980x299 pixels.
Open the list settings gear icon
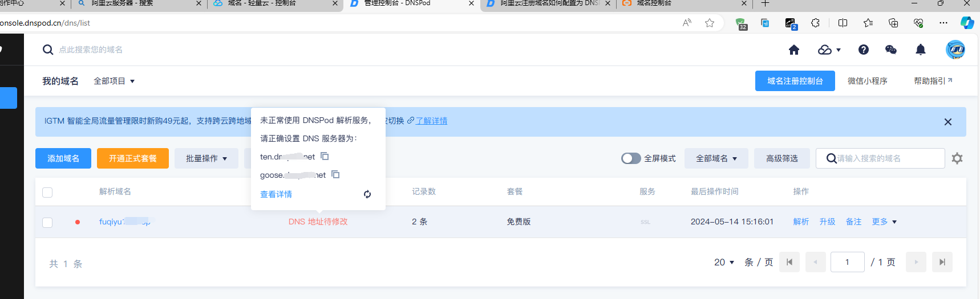point(957,158)
